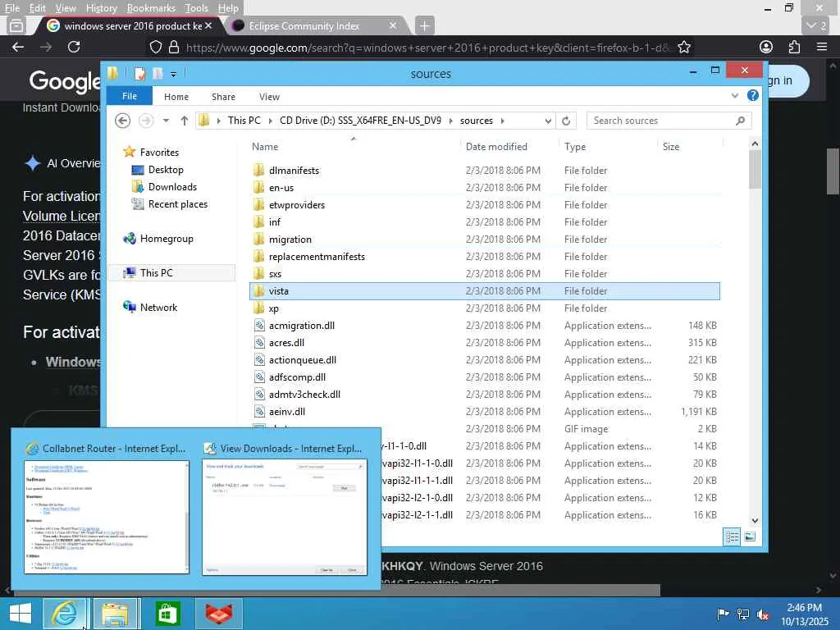The height and width of the screenshot is (630, 840).
Task: Open the Firefox Bookmarks menu
Action: pos(151,8)
